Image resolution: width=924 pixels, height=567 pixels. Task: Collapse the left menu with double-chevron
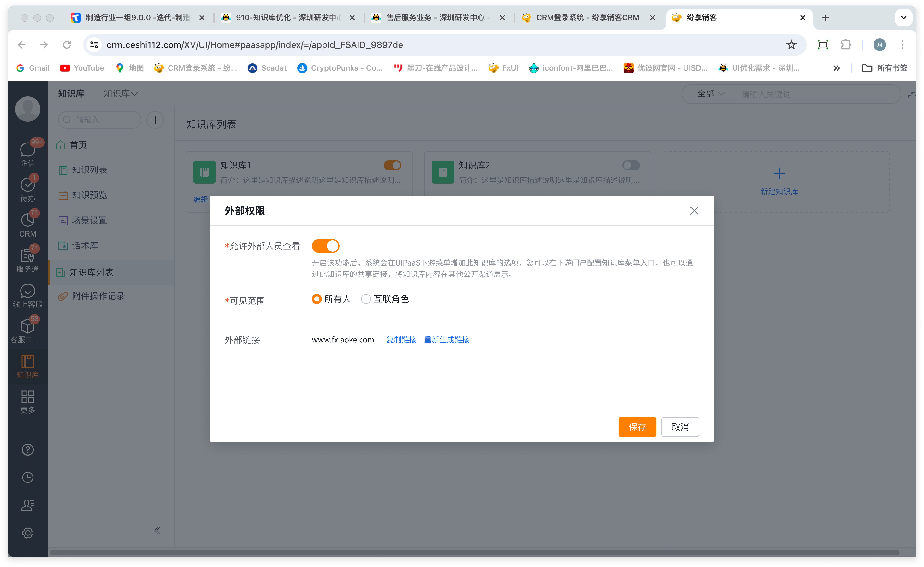click(157, 530)
